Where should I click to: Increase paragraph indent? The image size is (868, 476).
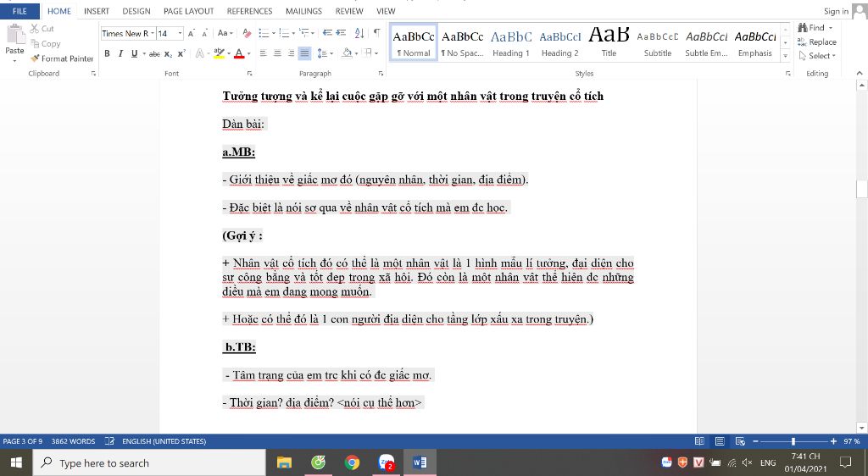(341, 33)
